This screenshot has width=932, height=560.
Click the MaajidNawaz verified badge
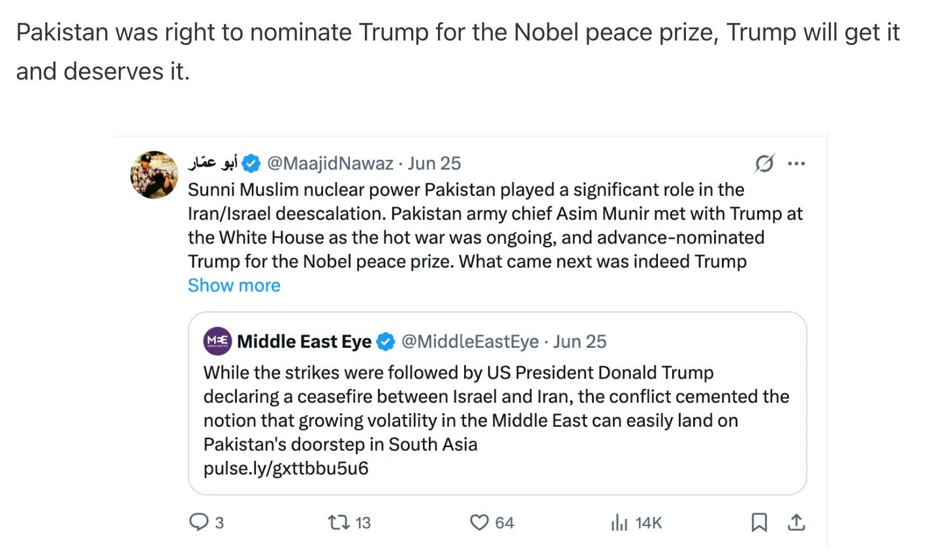pyautogui.click(x=251, y=163)
